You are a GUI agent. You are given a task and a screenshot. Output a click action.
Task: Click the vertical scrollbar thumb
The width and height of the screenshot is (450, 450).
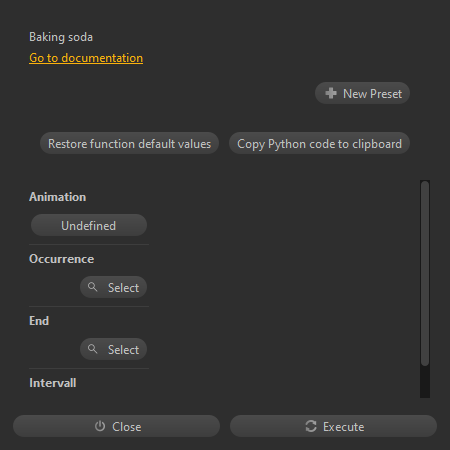(x=425, y=273)
